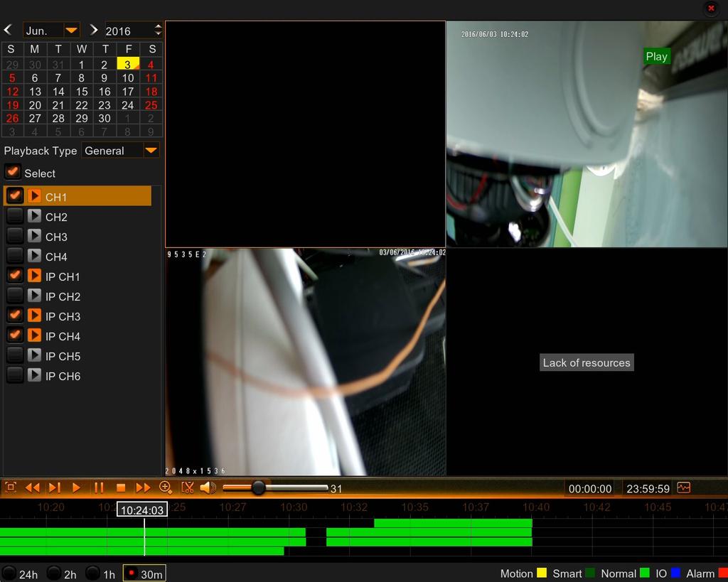Select the bottom-left camera video pane

click(x=305, y=362)
